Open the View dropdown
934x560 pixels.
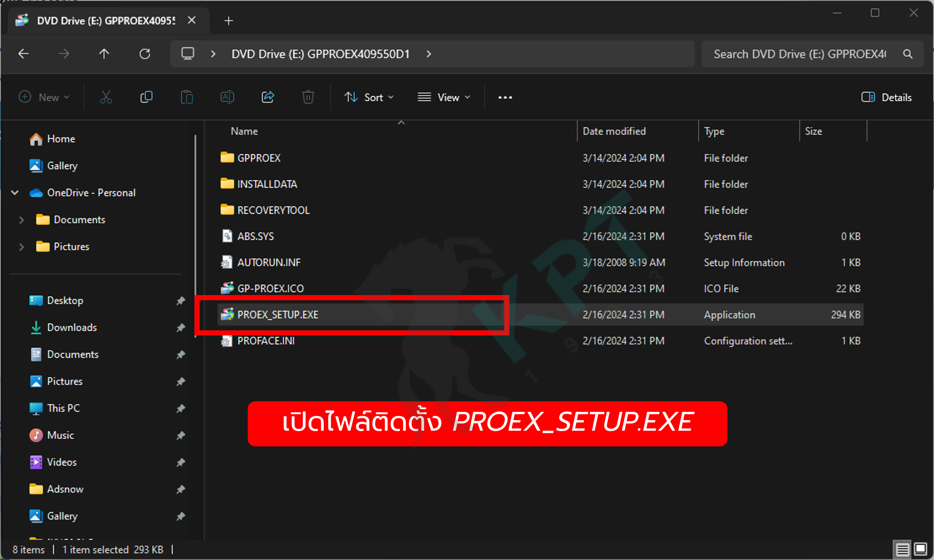(444, 97)
